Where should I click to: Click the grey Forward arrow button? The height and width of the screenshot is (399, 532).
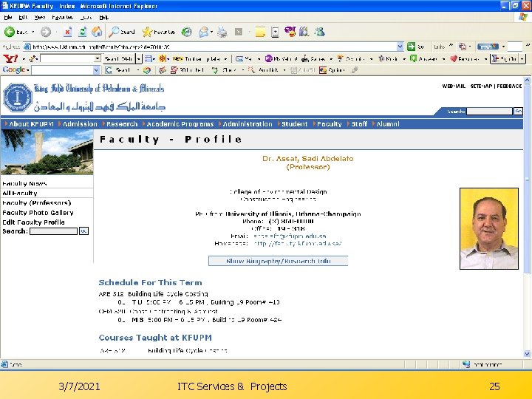[x=46, y=32]
